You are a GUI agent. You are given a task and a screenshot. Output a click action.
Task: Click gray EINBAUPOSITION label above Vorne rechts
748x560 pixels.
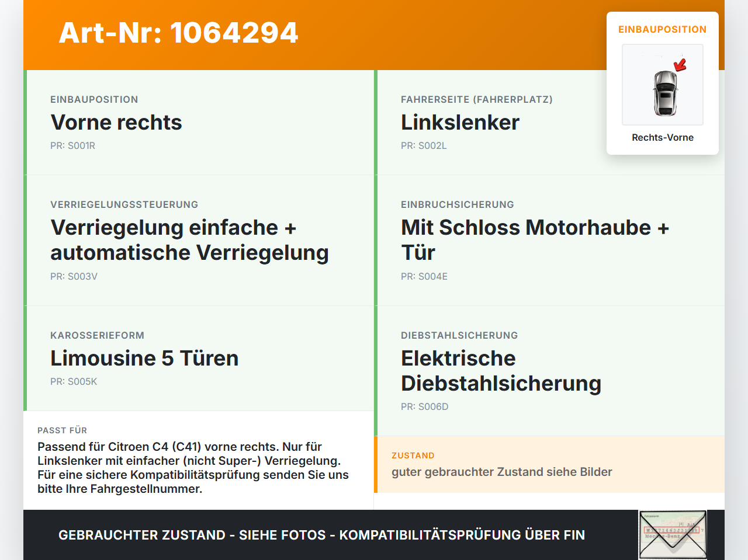point(94,100)
